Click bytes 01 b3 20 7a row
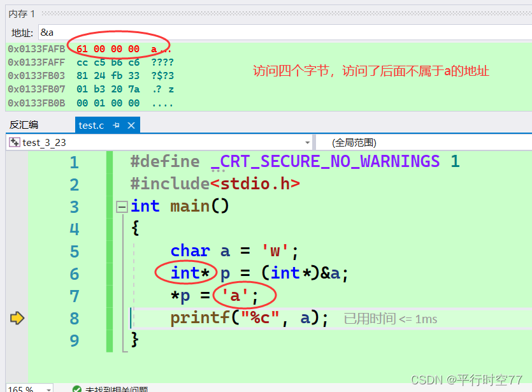Viewport: 532px width, 392px height. coord(108,89)
